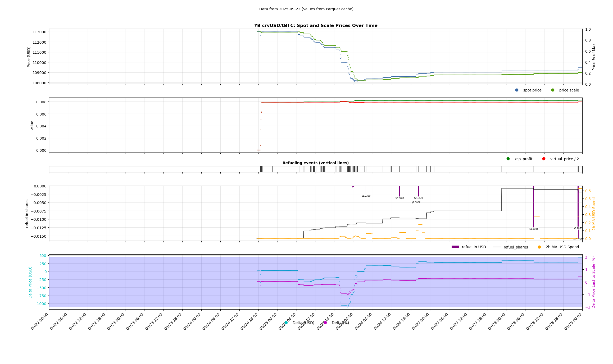Click the blue spot price legend marker
This screenshot has width=613, height=364.
[517, 90]
